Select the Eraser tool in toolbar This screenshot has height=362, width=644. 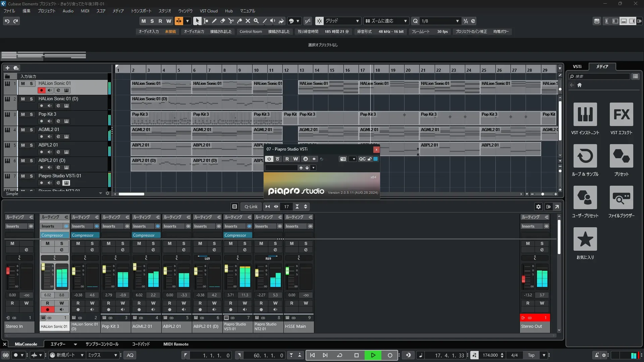[222, 21]
